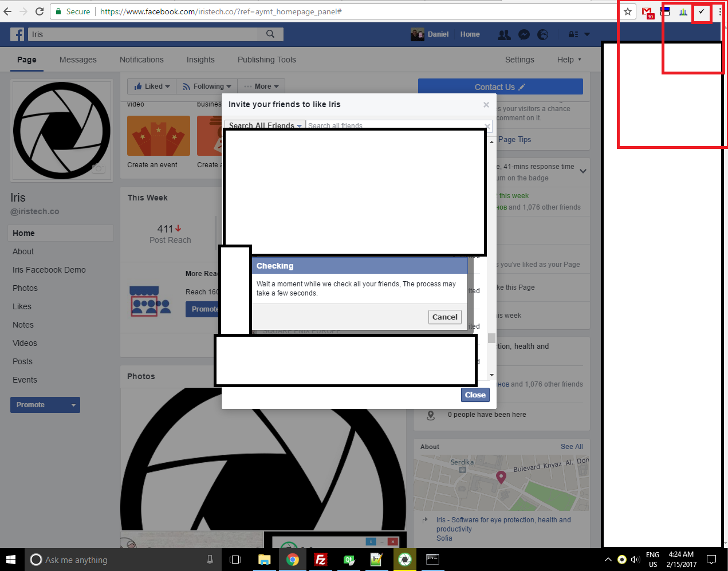Click the Close button in invite dialog
This screenshot has height=571, width=728.
click(x=475, y=395)
